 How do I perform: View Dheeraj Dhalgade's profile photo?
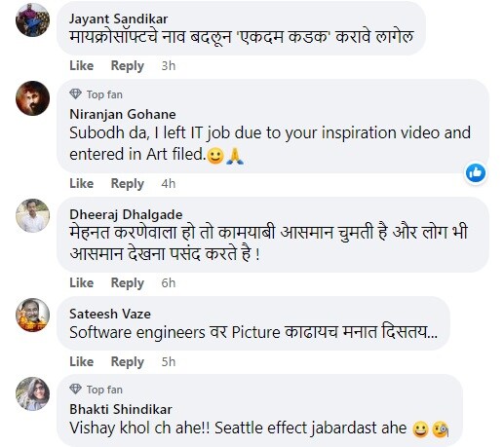point(32,215)
